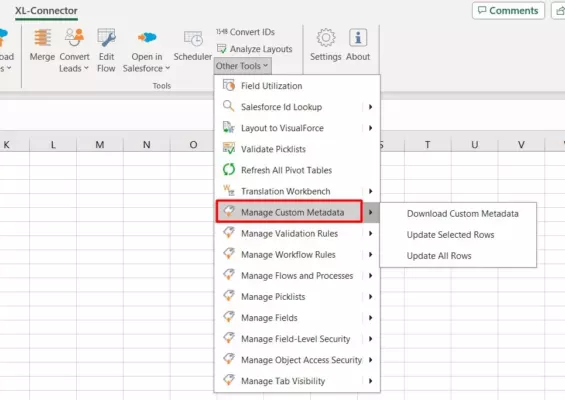Click the Manage Workflow Rules icon

click(229, 253)
